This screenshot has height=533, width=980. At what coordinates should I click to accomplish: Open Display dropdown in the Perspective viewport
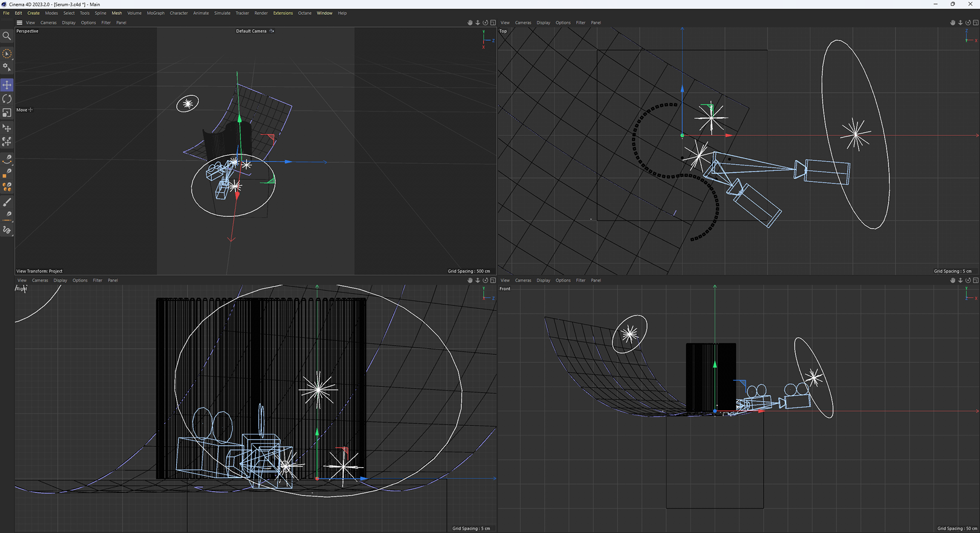(68, 22)
